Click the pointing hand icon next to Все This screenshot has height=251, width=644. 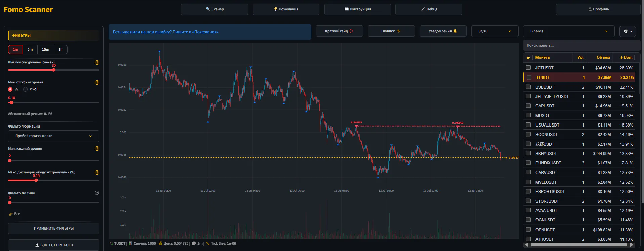[x=11, y=214]
